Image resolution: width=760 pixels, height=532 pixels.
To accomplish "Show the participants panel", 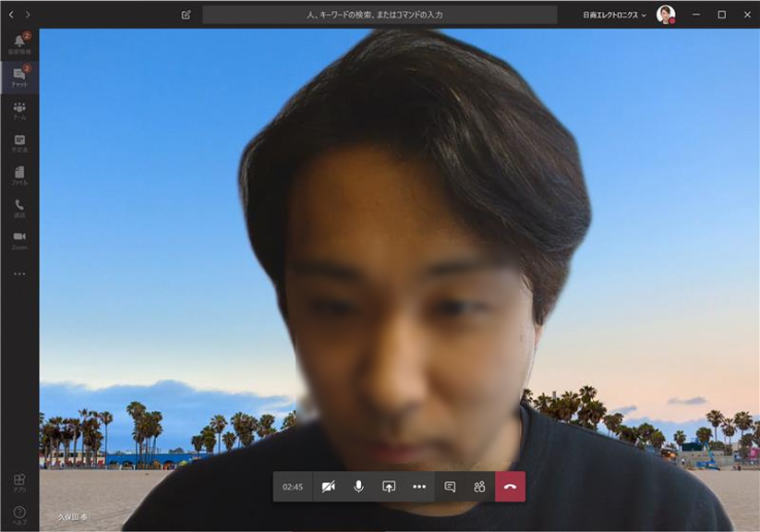I will 479,487.
